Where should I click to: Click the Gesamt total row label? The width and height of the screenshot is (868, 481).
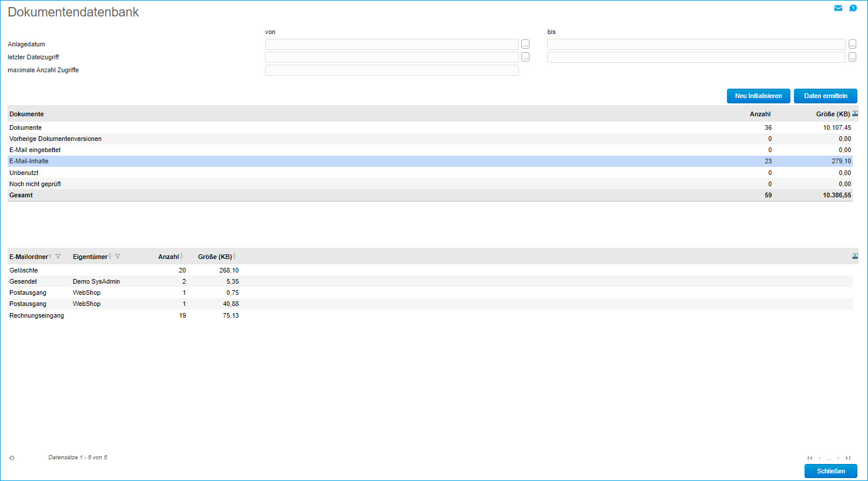pos(21,195)
